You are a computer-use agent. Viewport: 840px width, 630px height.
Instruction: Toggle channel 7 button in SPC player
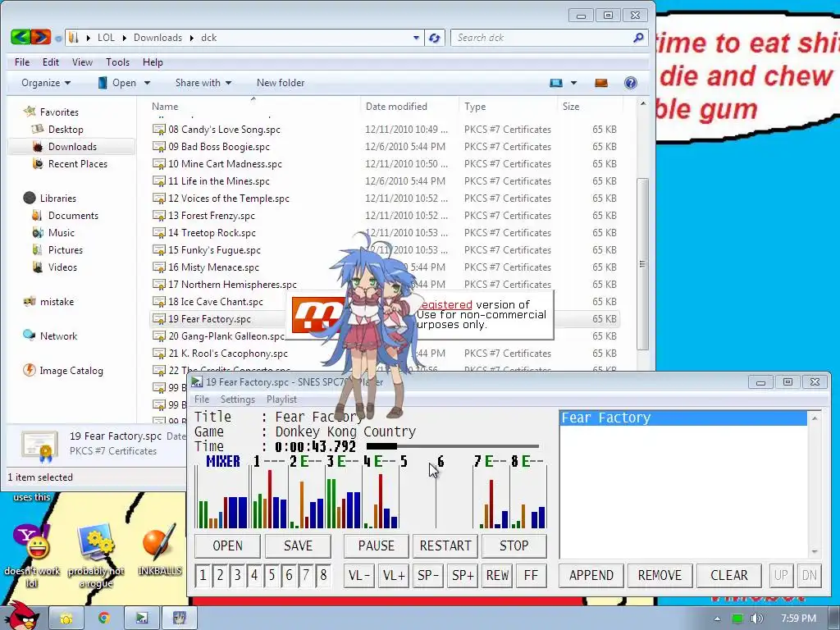point(305,575)
